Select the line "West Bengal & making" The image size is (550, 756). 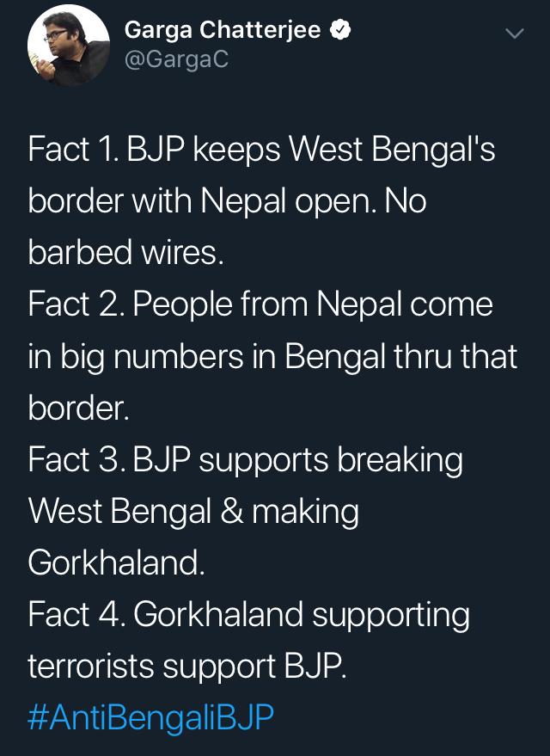tap(193, 512)
